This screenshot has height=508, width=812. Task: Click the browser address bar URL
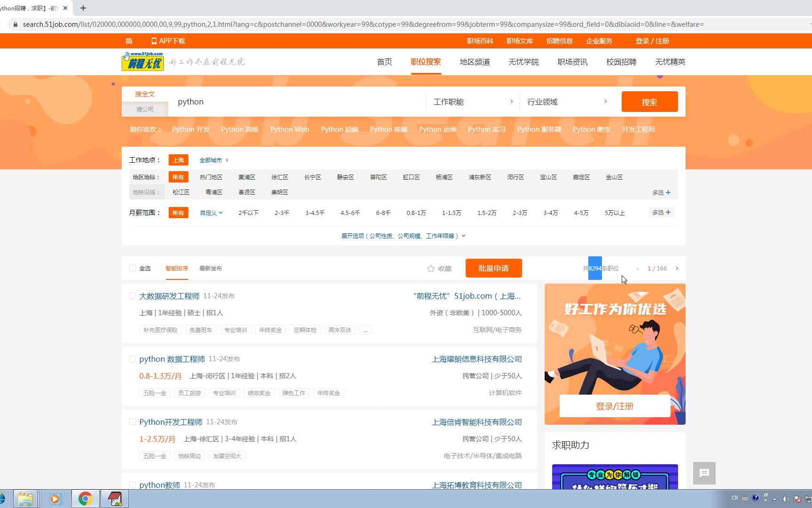tap(363, 24)
